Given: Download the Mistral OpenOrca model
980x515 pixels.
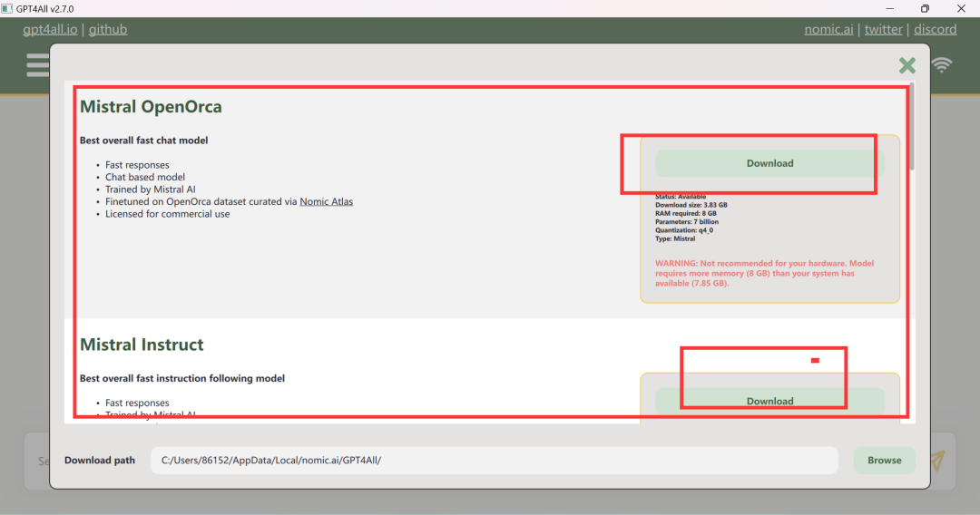Looking at the screenshot, I should pyautogui.click(x=769, y=163).
